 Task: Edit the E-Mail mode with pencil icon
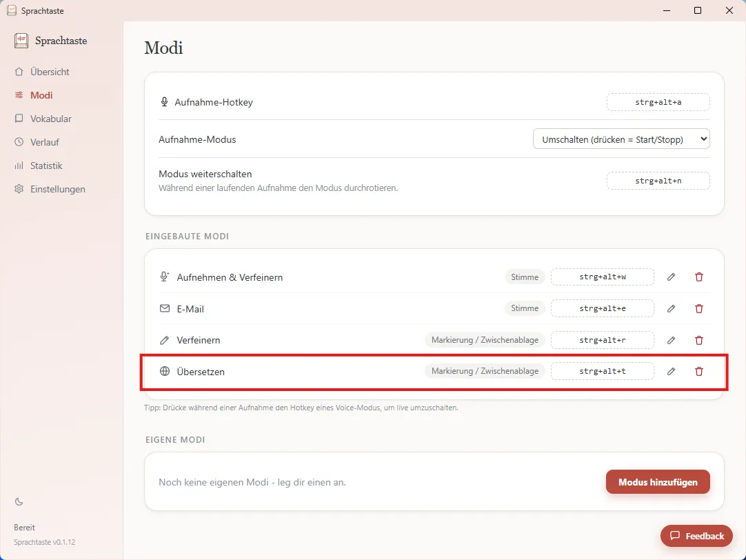coord(671,309)
